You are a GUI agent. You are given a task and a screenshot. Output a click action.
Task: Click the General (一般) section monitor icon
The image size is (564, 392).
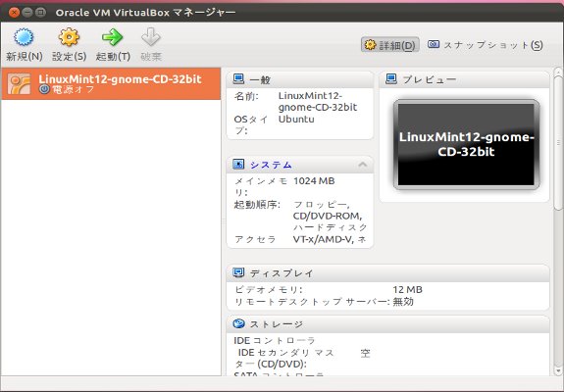coord(238,79)
